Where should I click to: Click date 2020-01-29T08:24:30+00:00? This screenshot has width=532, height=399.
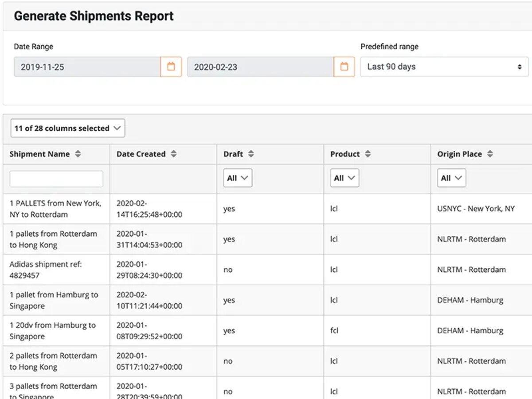149,270
